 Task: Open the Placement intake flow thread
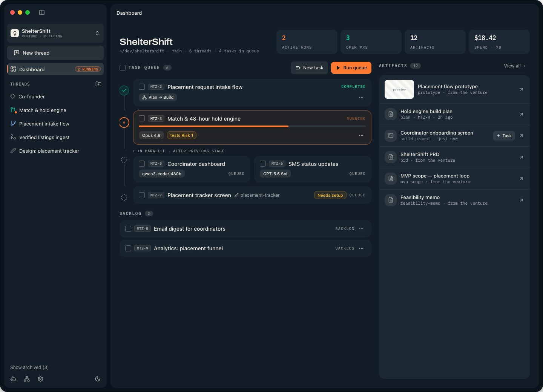point(55,124)
